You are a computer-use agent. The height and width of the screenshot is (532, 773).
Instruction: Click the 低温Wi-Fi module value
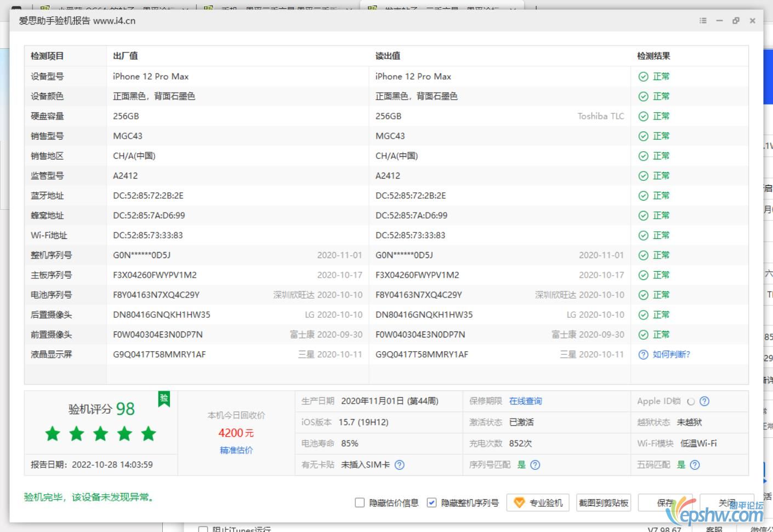(698, 443)
